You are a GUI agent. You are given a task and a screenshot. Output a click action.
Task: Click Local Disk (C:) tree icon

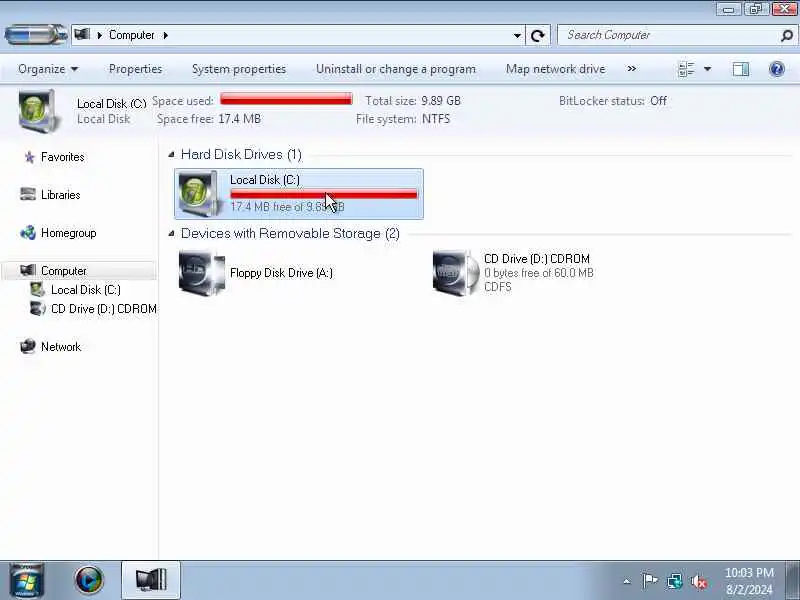(37, 289)
